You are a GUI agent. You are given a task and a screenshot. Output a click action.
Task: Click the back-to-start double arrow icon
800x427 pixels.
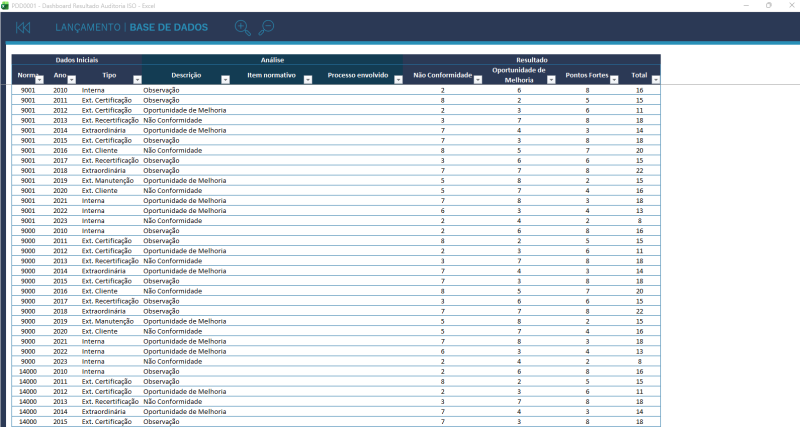pyautogui.click(x=23, y=28)
